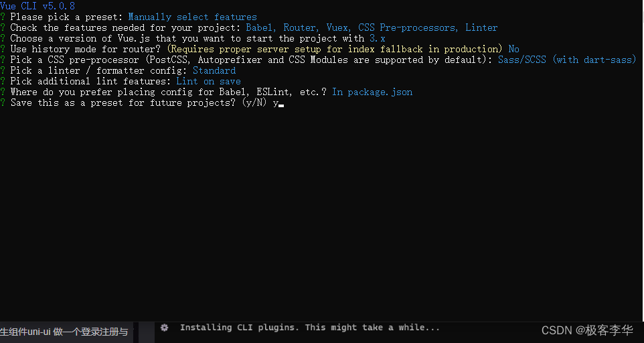Click the green question mark before Please pick a preset

click(3, 17)
